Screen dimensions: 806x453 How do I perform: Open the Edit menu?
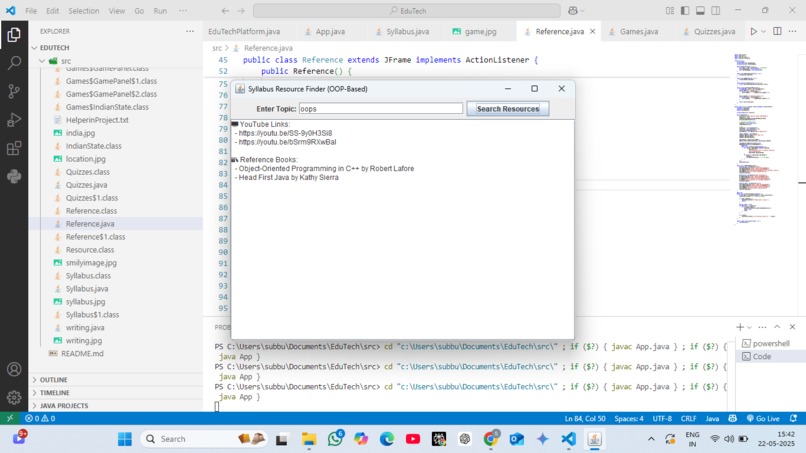pyautogui.click(x=52, y=11)
